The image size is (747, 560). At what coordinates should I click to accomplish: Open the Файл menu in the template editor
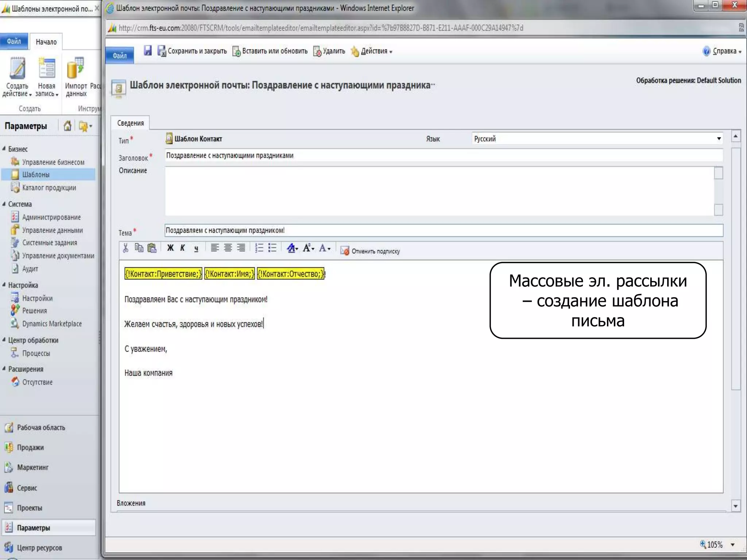pos(119,55)
